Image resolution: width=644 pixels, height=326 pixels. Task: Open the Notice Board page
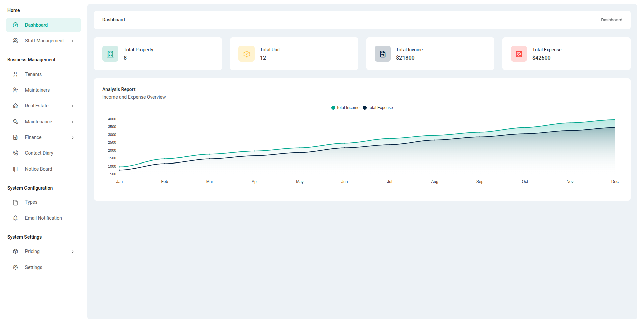(38, 169)
